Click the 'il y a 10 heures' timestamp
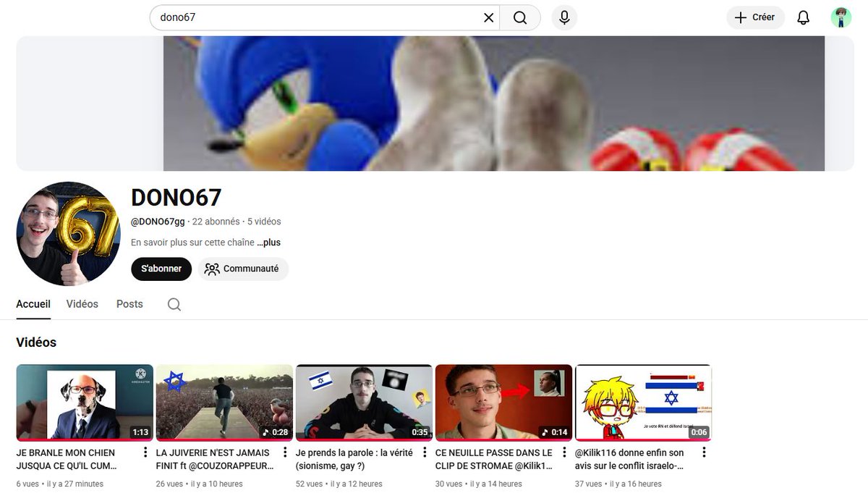This screenshot has height=501, width=868. [217, 484]
